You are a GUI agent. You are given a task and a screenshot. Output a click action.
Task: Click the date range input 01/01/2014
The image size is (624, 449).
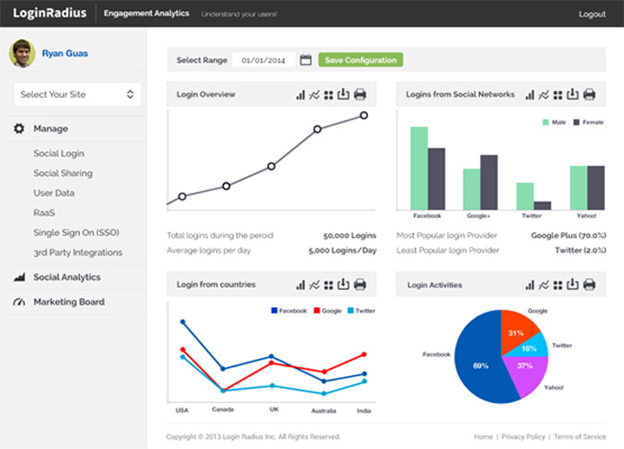tap(263, 60)
